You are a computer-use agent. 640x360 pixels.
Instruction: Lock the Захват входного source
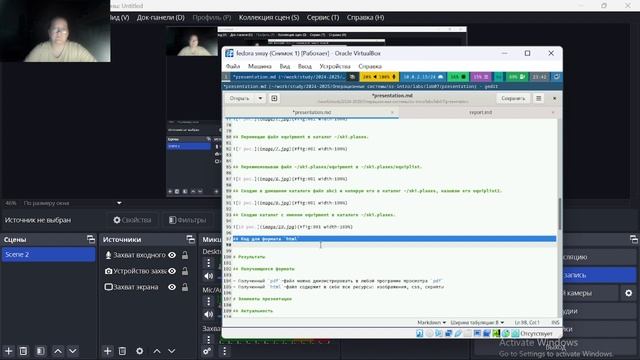click(185, 255)
